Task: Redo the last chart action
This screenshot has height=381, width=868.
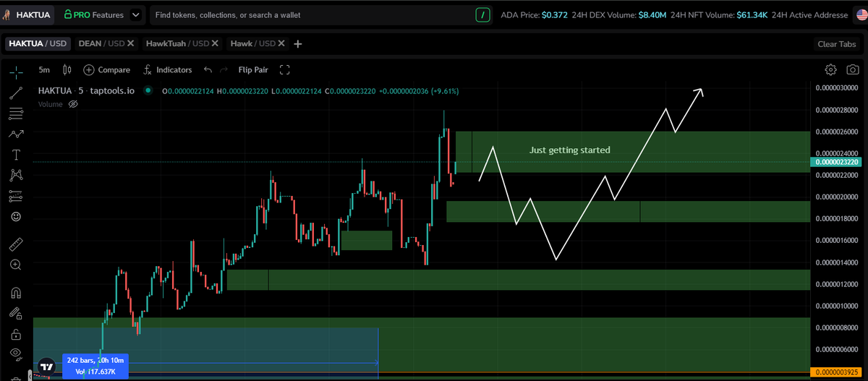Action: pyautogui.click(x=224, y=70)
